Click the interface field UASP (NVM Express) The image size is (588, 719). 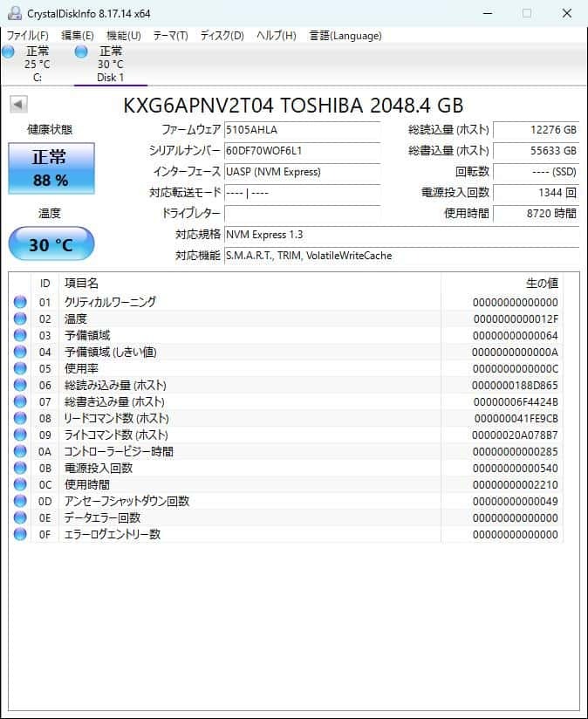point(303,172)
